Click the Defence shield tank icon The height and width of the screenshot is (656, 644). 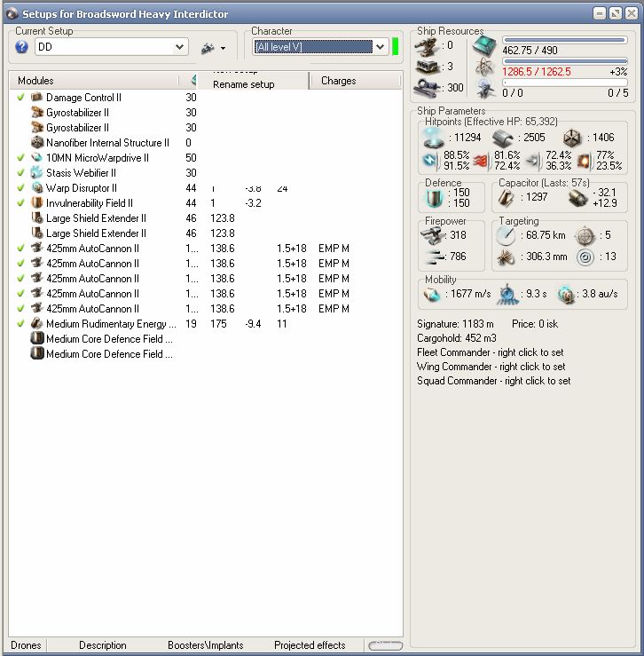click(x=434, y=198)
